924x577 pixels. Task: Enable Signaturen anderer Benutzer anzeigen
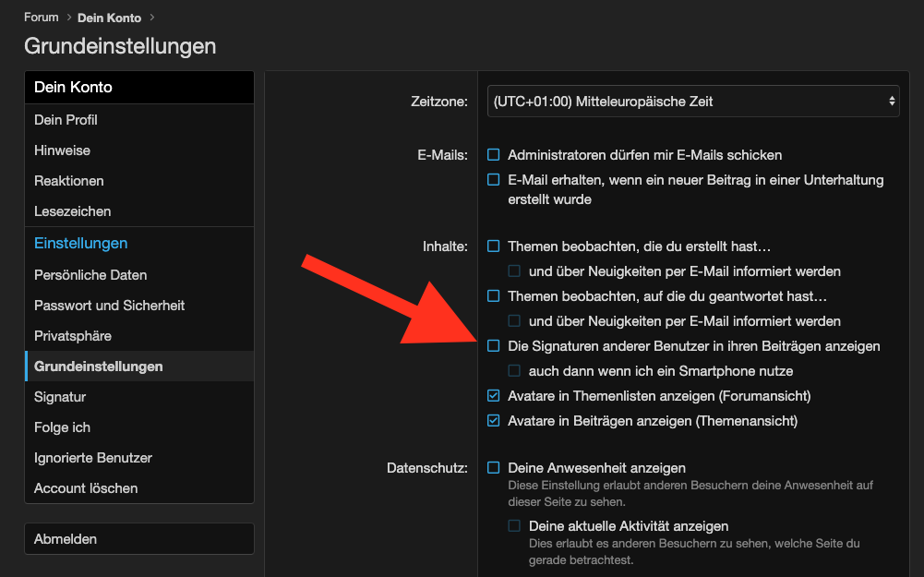[x=493, y=346]
